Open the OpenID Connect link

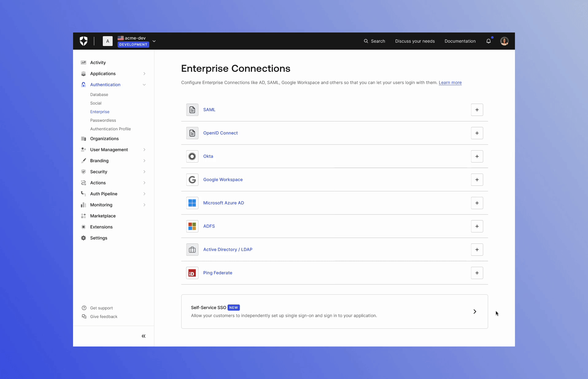220,133
